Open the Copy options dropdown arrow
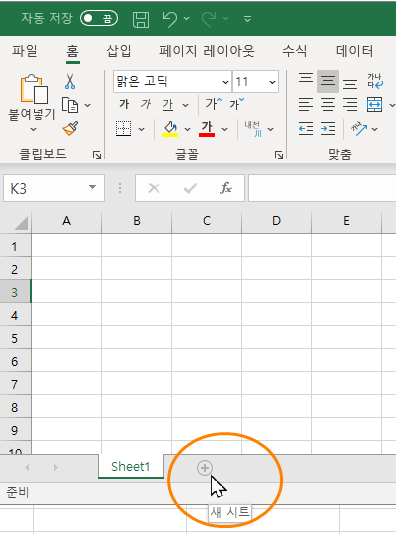Screen dimensions: 396x534 point(88,105)
